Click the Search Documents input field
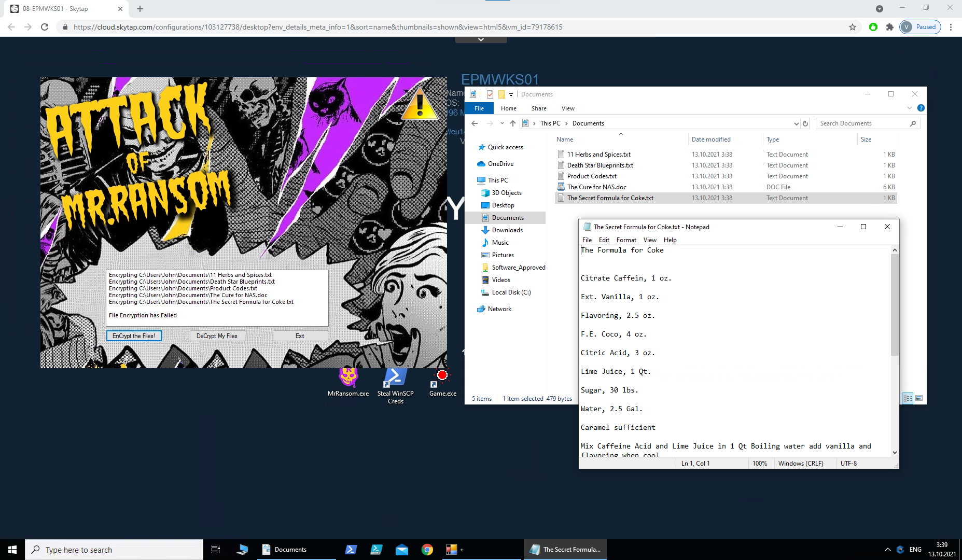 pos(863,123)
